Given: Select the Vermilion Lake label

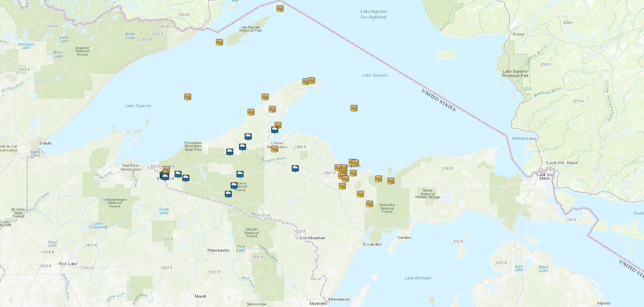Looking at the screenshot, I should coord(26,46).
